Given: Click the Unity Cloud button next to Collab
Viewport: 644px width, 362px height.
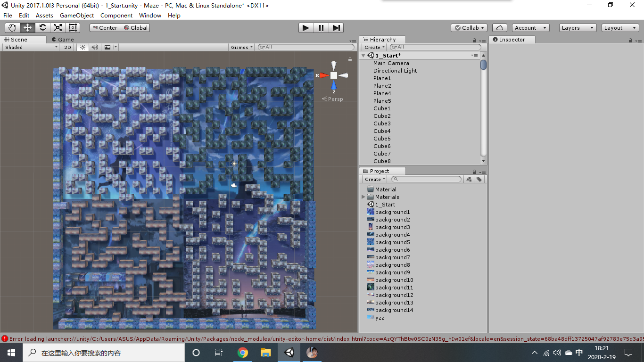Looking at the screenshot, I should click(499, 27).
